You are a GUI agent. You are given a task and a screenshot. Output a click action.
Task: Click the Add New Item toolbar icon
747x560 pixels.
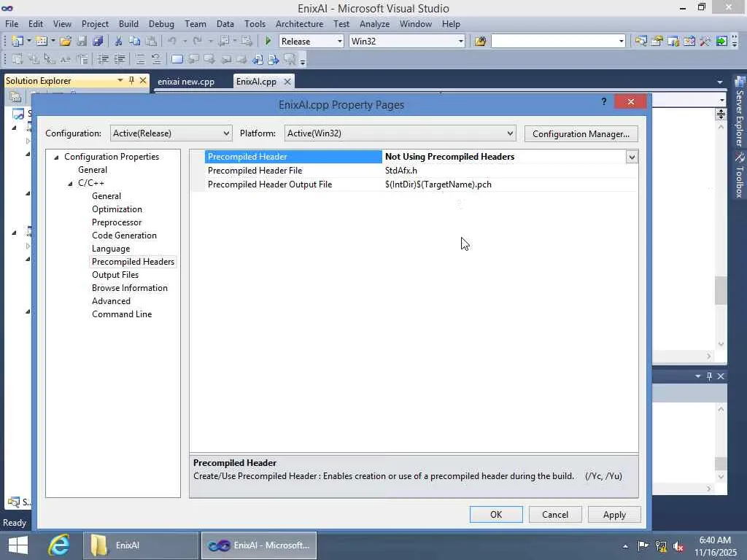pos(42,42)
